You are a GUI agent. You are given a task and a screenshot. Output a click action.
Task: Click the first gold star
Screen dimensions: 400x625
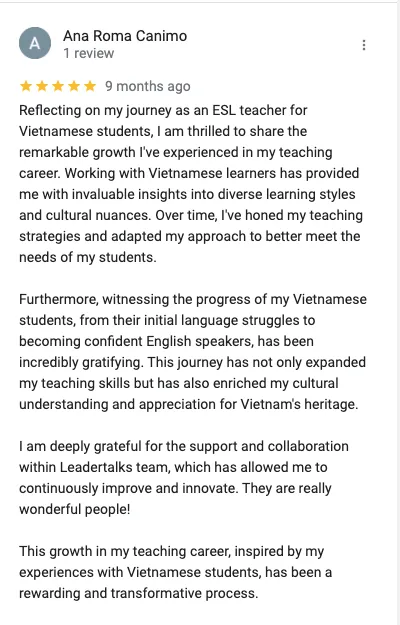click(x=26, y=86)
